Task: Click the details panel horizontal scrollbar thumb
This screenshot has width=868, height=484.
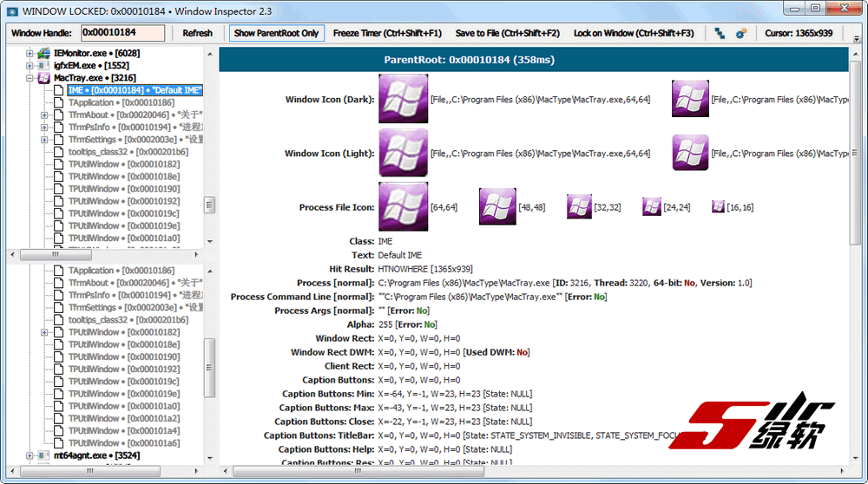Action: tap(358, 471)
